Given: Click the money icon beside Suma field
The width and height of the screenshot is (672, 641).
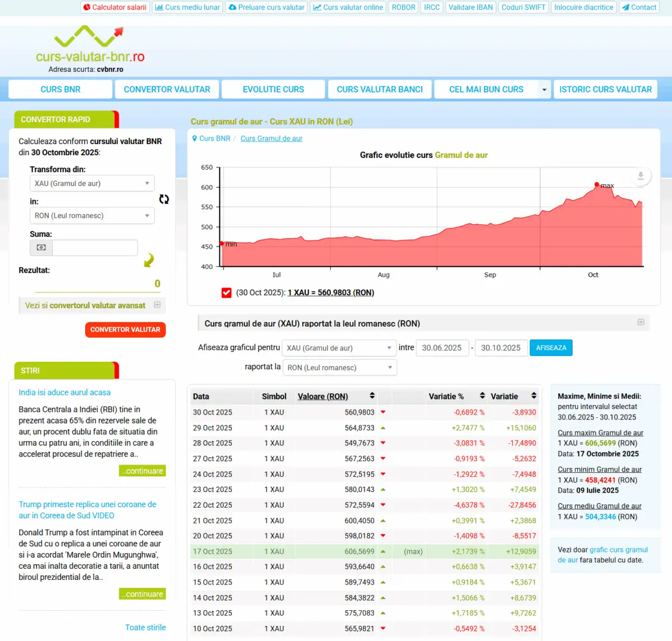Looking at the screenshot, I should point(41,247).
